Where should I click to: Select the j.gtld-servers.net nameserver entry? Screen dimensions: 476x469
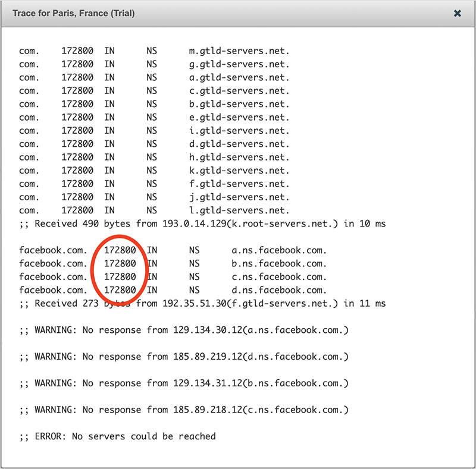[239, 197]
